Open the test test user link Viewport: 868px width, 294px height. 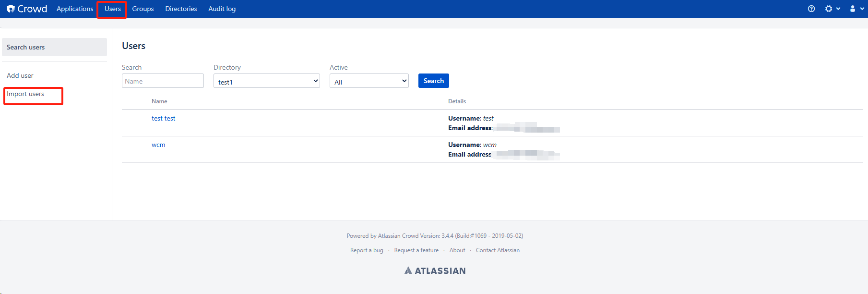[x=164, y=118]
